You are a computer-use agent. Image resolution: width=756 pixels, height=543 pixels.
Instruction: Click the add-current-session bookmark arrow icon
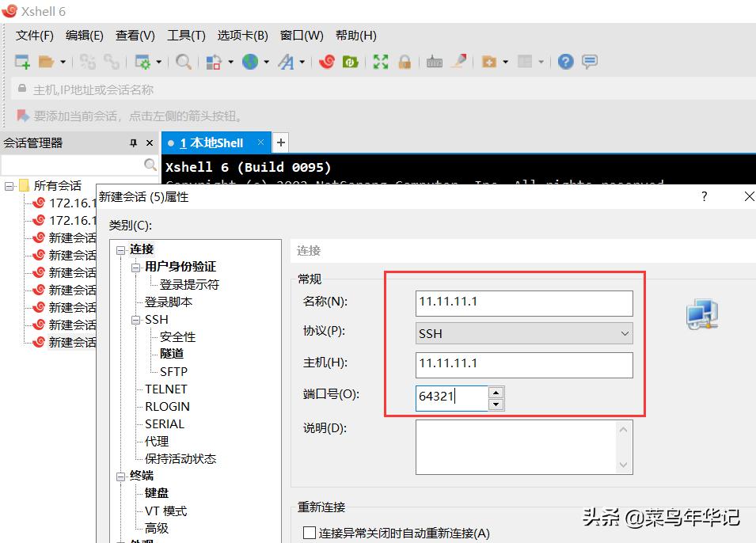[x=23, y=116]
